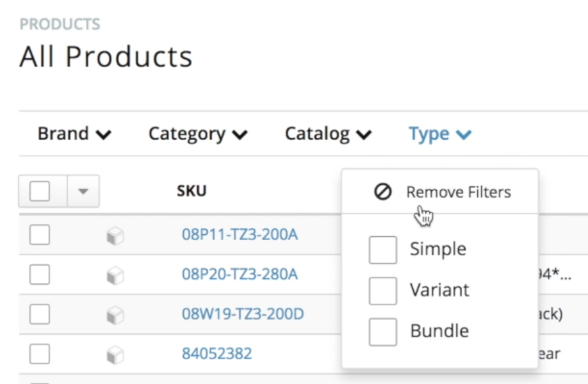Click the product box icon for 84052382
Screen dimensions: 588x384
click(x=115, y=355)
